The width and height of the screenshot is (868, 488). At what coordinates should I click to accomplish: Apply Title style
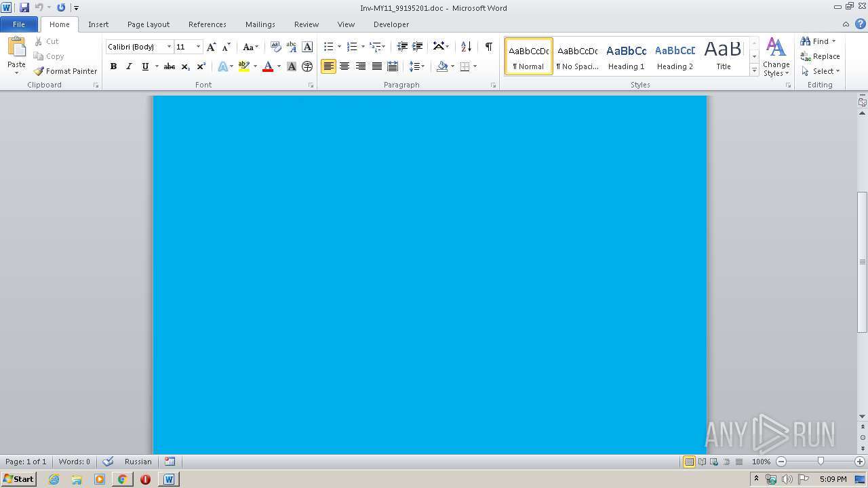(x=724, y=56)
